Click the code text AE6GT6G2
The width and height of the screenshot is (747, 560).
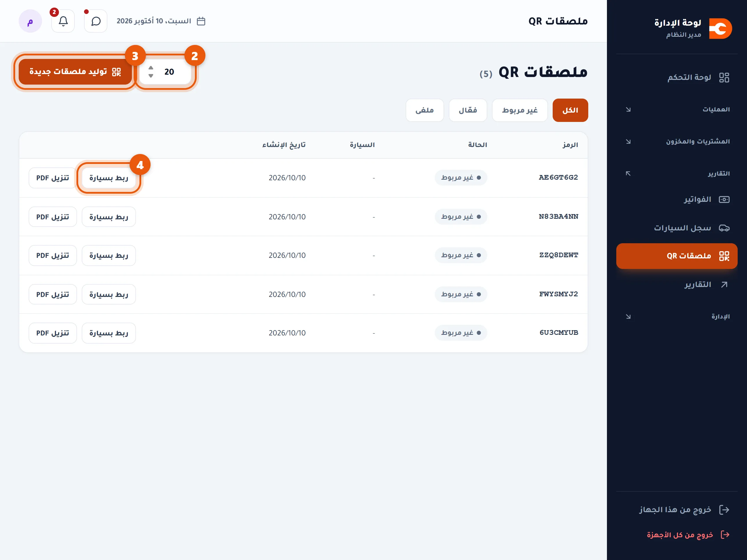(x=558, y=178)
